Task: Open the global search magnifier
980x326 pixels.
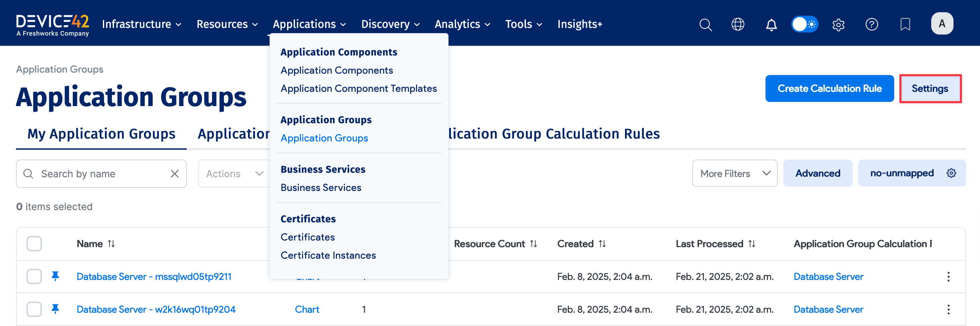Action: (705, 24)
